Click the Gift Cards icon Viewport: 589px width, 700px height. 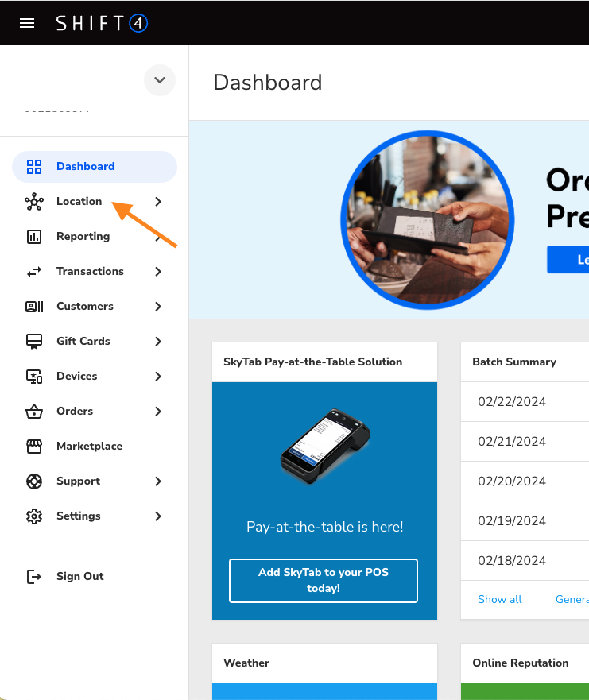tap(34, 342)
